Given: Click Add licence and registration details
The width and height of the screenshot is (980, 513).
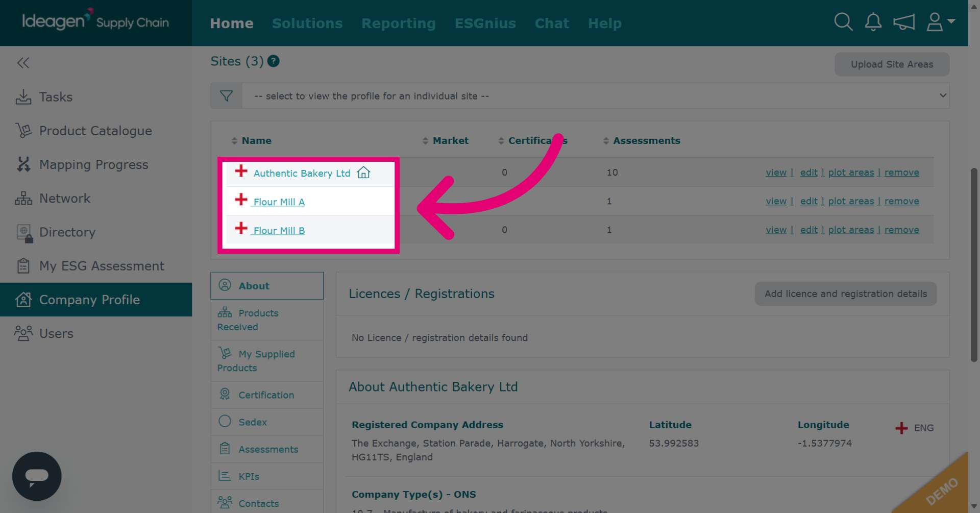Looking at the screenshot, I should 846,294.
